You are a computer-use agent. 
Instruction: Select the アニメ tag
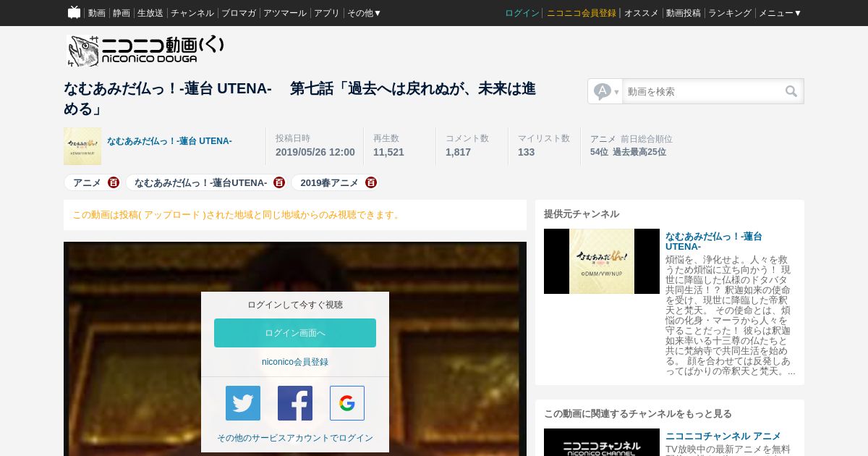87,182
